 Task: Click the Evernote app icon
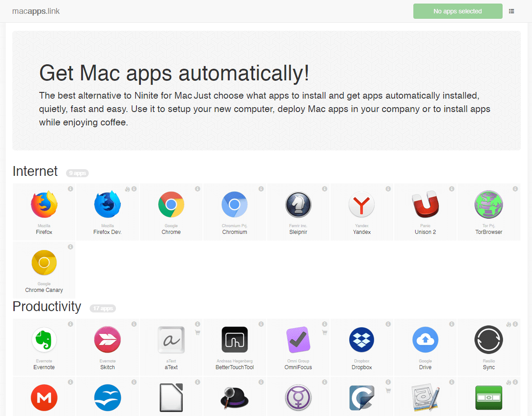[44, 340]
